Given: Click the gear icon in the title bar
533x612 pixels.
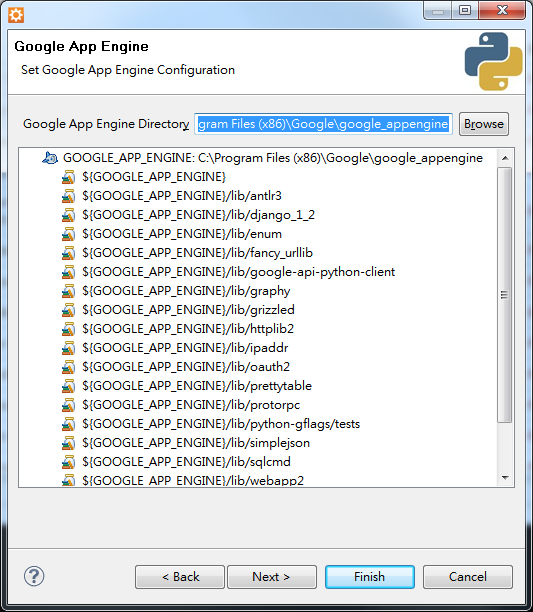Looking at the screenshot, I should 16,15.
